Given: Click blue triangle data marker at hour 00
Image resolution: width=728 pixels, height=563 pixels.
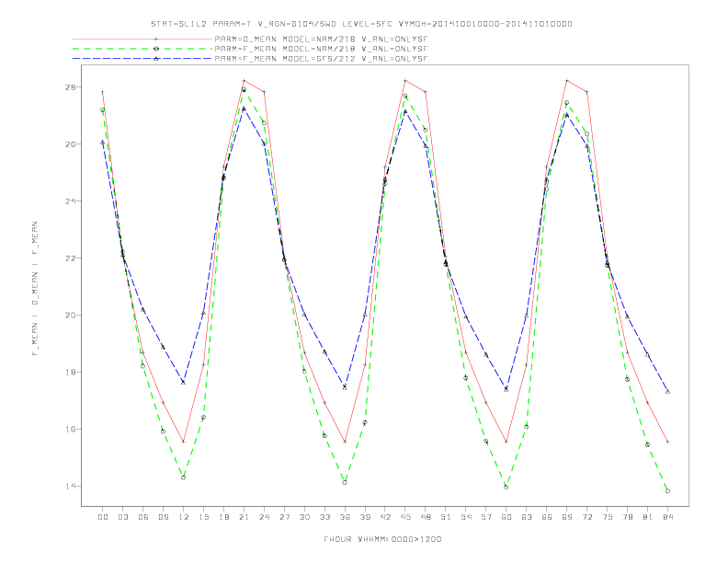Looking at the screenshot, I should click(x=103, y=143).
